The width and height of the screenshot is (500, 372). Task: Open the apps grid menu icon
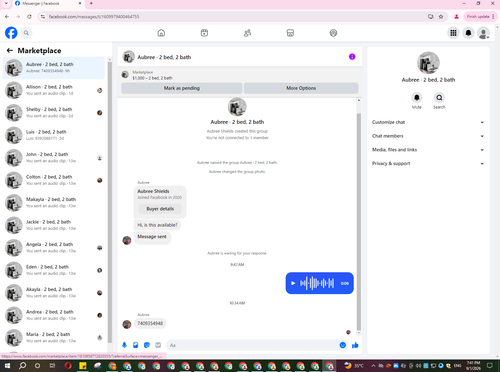tap(453, 33)
